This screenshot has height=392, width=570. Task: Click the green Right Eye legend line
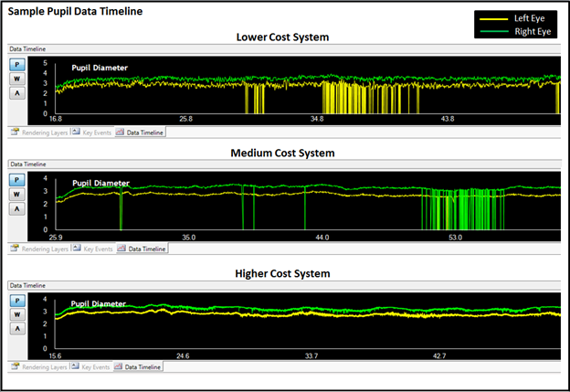pos(493,32)
